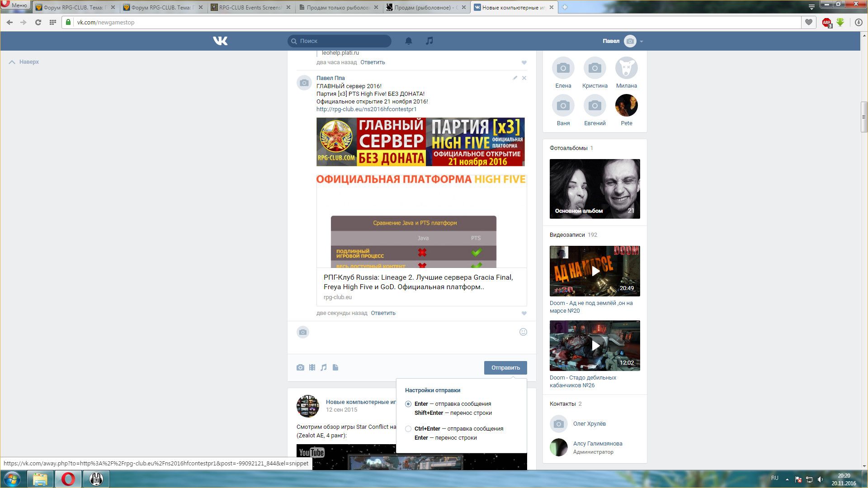Delete Павел Ппа comment with X icon

524,78
